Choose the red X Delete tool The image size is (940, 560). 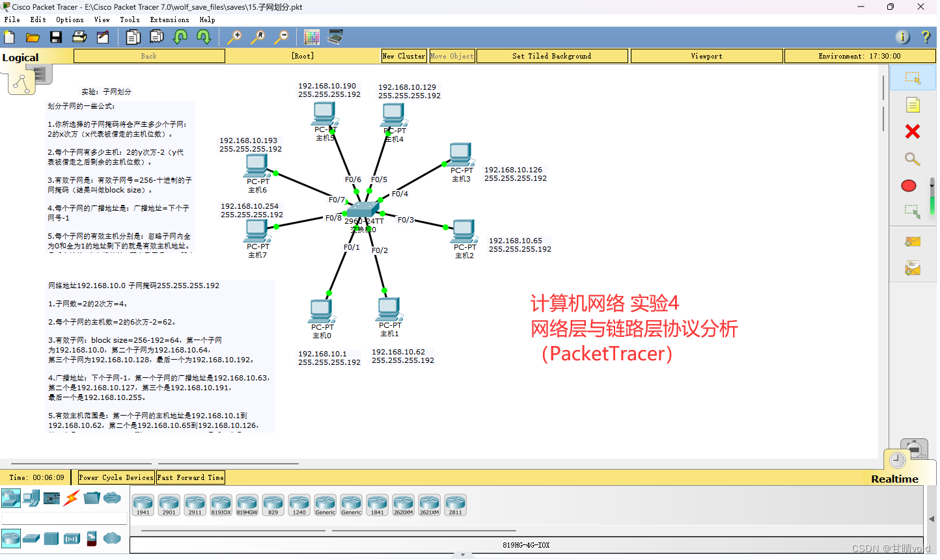(913, 131)
